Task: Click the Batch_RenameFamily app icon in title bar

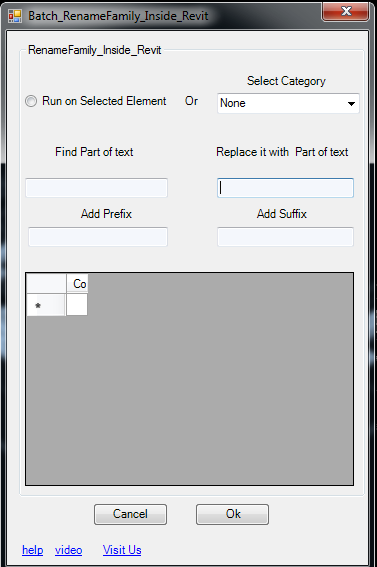Action: pos(15,16)
